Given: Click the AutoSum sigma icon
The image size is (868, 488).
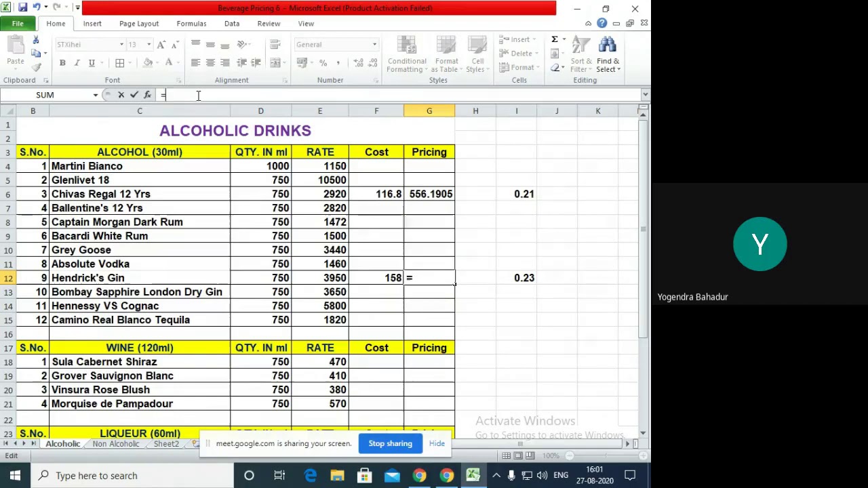Looking at the screenshot, I should click(x=555, y=39).
